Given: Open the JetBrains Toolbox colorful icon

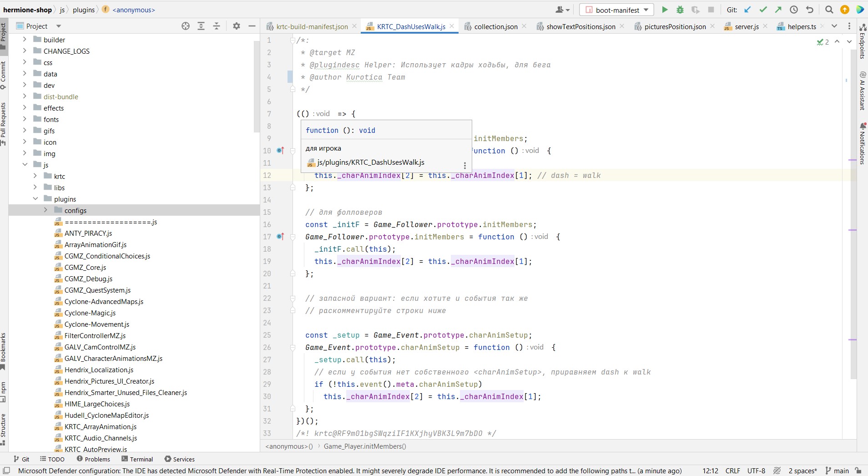Looking at the screenshot, I should coord(860,10).
